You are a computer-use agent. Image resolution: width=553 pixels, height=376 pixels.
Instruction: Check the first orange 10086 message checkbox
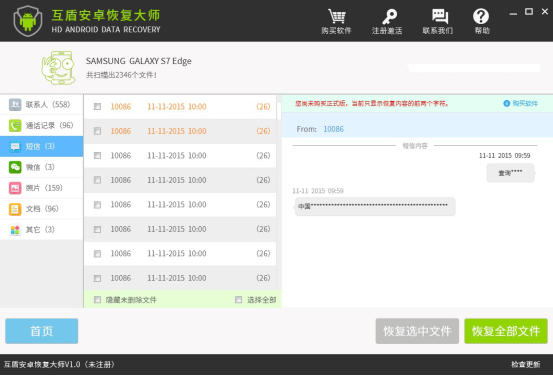[x=97, y=107]
